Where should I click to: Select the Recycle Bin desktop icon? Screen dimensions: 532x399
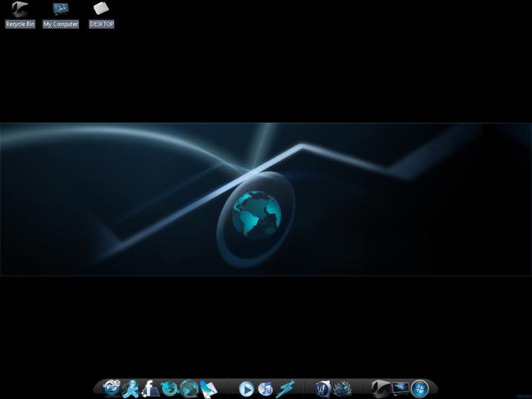point(20,9)
